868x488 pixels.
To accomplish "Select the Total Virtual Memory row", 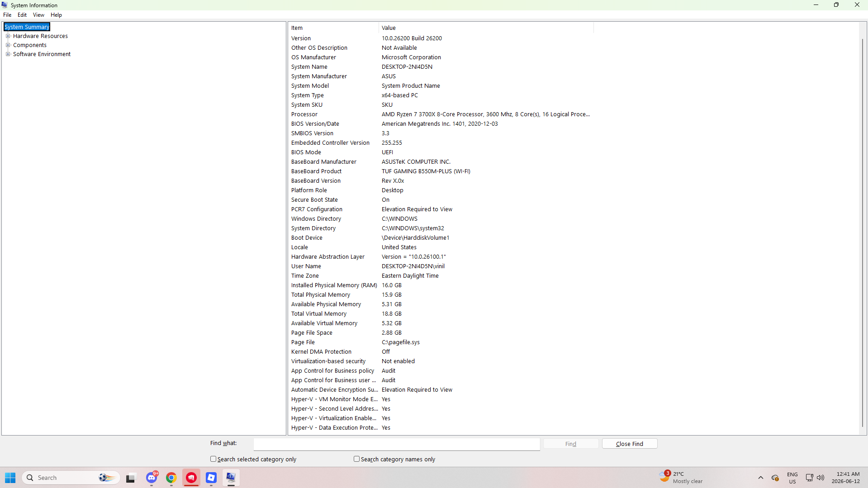I will (x=441, y=314).
